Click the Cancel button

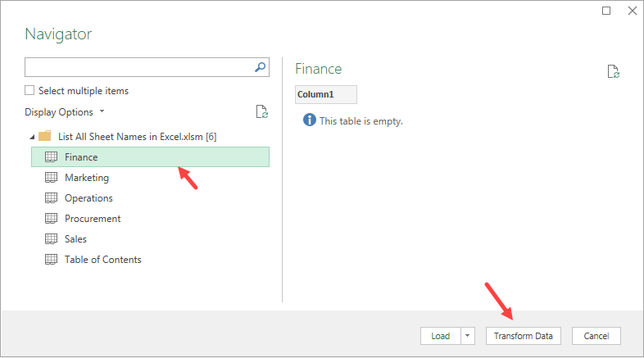(596, 336)
